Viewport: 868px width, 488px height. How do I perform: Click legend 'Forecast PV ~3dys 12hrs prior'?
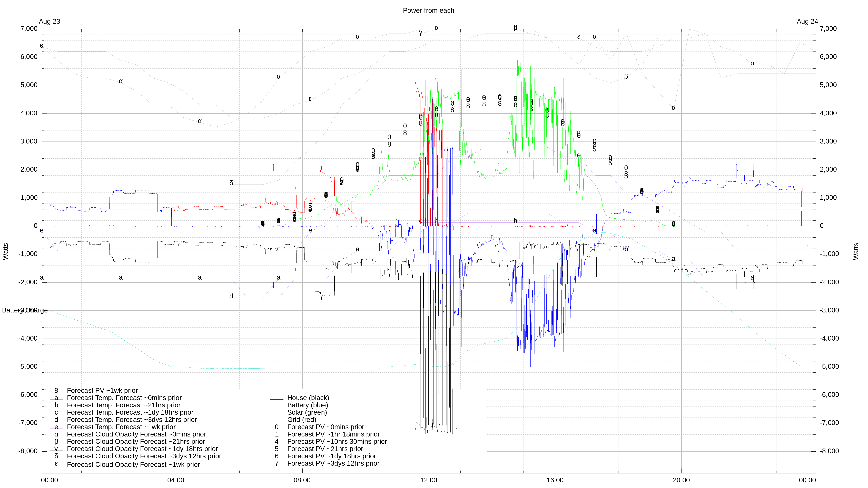[x=333, y=464]
